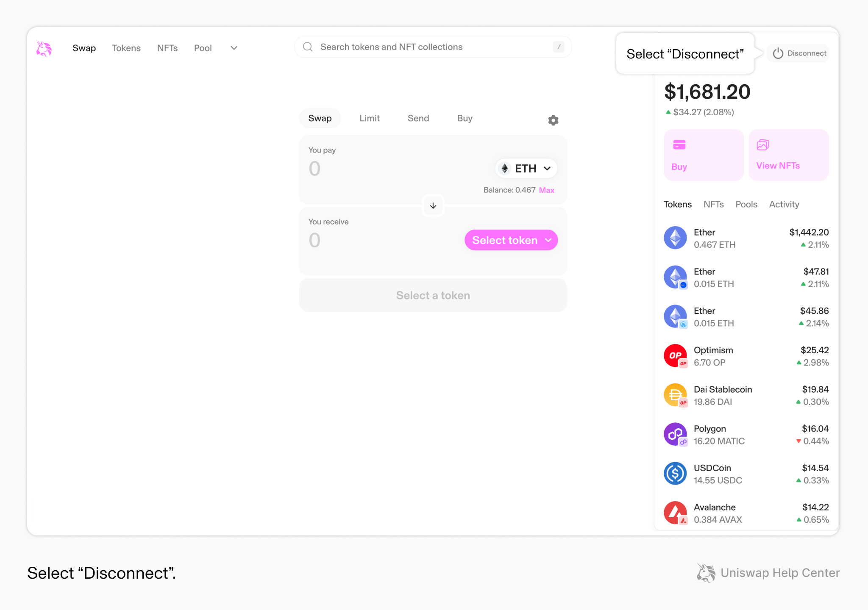Viewport: 868px width, 610px height.
Task: Switch to the Limit tab
Action: point(370,118)
